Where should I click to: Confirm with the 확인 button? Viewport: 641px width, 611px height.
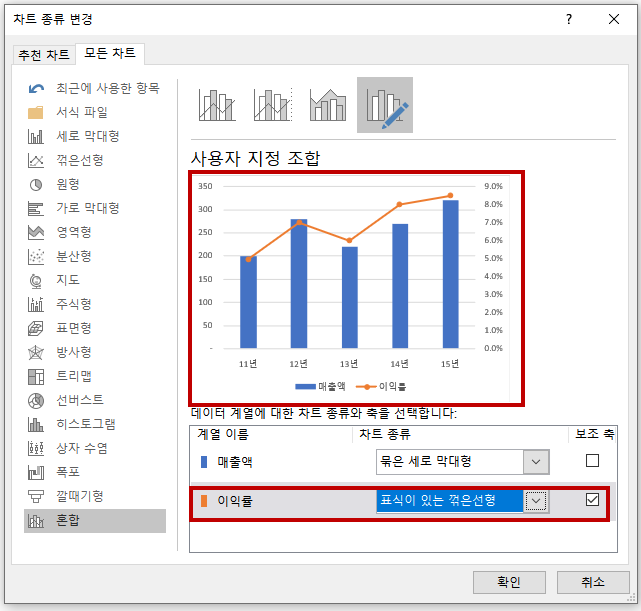click(x=509, y=582)
